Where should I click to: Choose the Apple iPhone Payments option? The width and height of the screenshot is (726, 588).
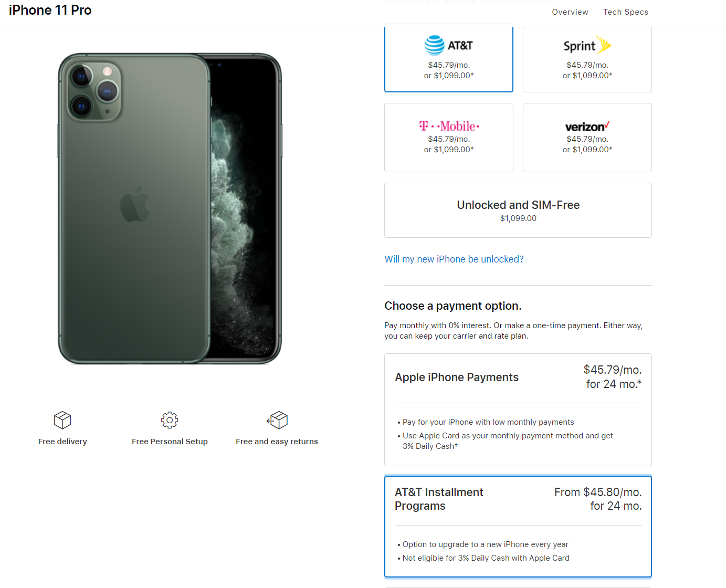(518, 409)
